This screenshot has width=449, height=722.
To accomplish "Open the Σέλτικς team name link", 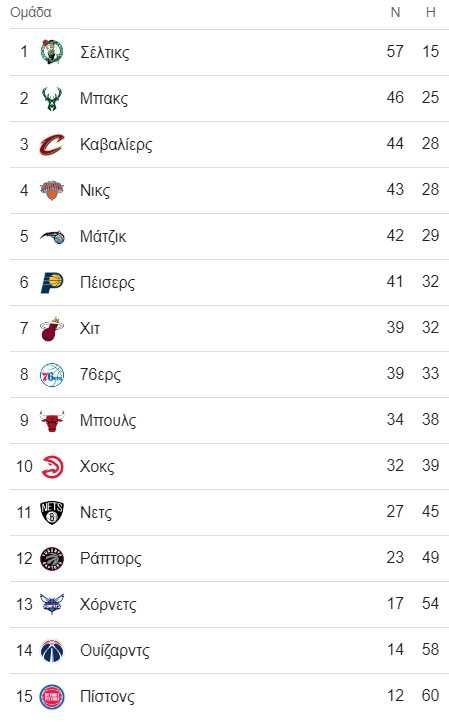I will 105,52.
